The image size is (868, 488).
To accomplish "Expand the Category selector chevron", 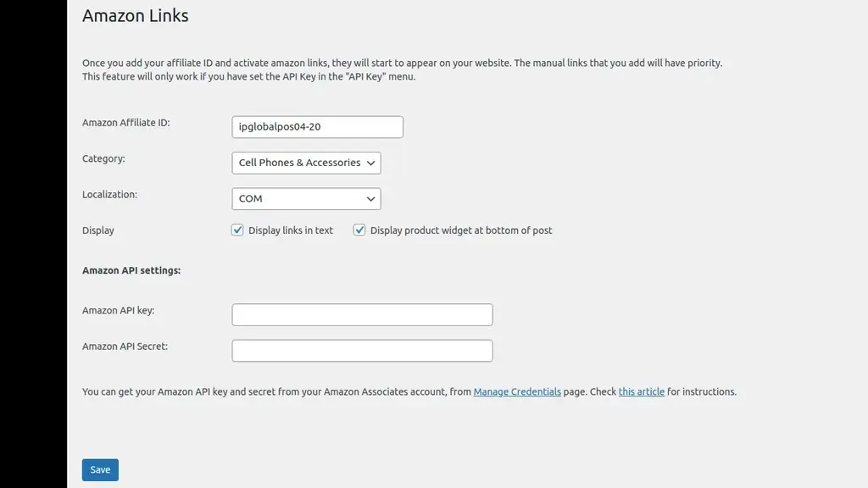I will 370,163.
